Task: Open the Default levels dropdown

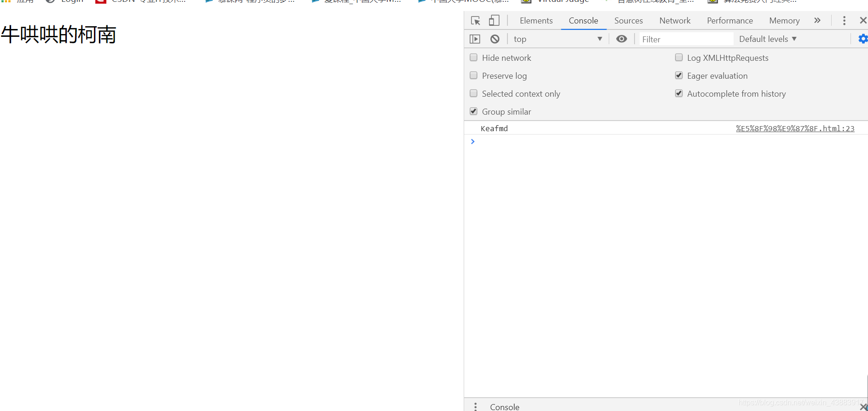Action: point(768,39)
